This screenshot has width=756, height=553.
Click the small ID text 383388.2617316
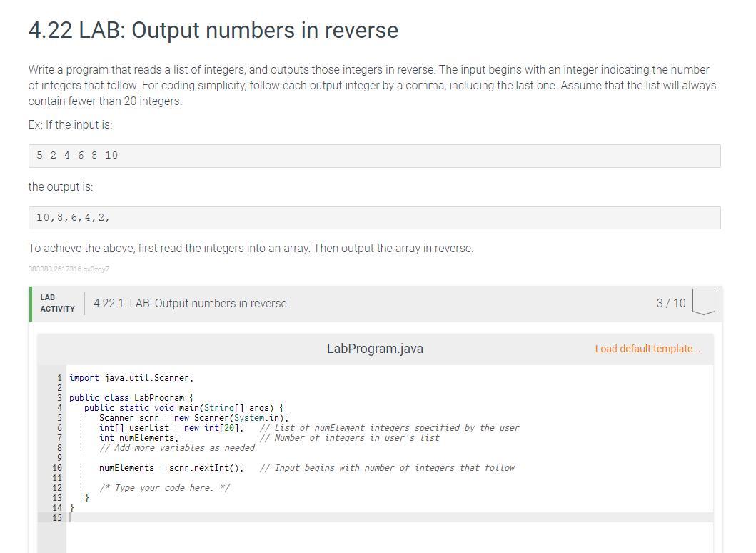pos(69,269)
